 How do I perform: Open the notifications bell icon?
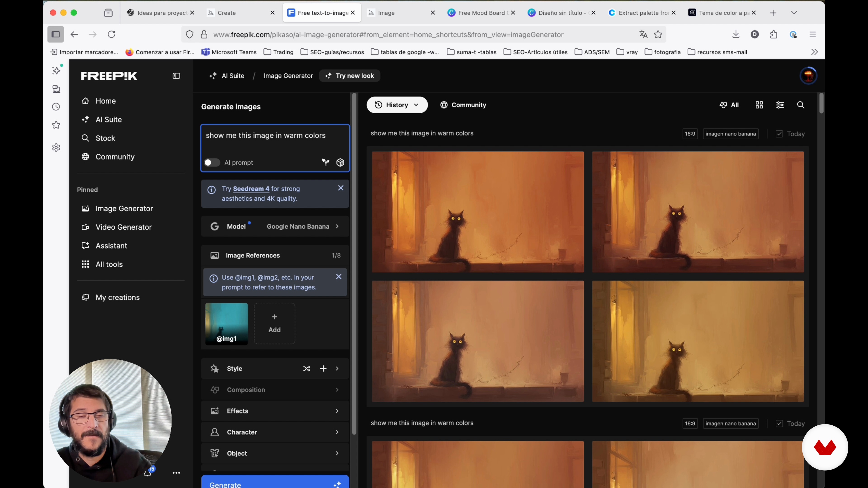[148, 473]
